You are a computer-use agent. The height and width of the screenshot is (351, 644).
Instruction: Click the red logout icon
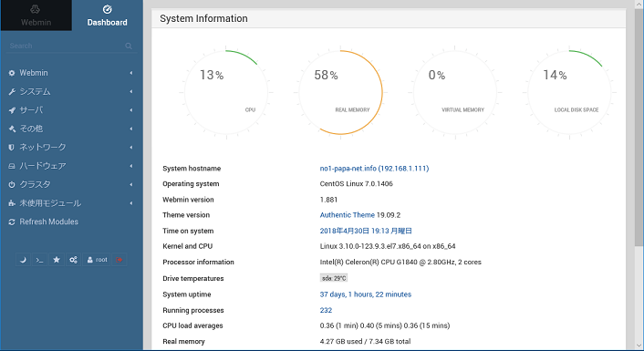(x=119, y=260)
